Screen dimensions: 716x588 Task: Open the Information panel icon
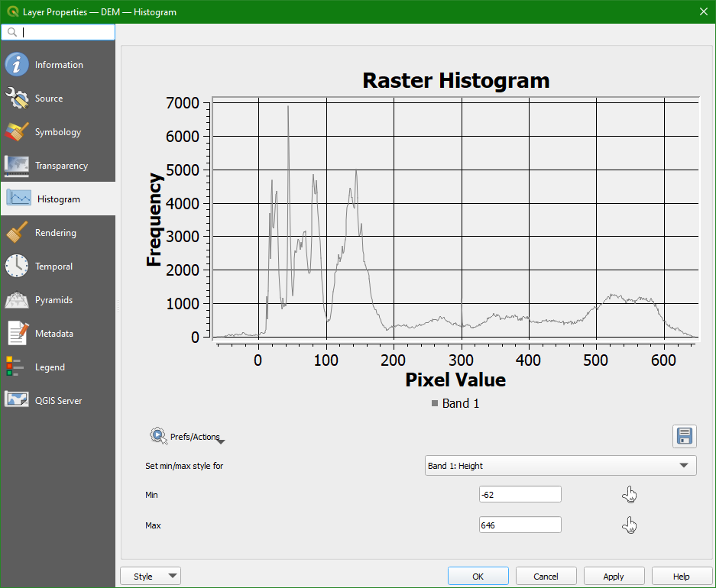click(17, 65)
